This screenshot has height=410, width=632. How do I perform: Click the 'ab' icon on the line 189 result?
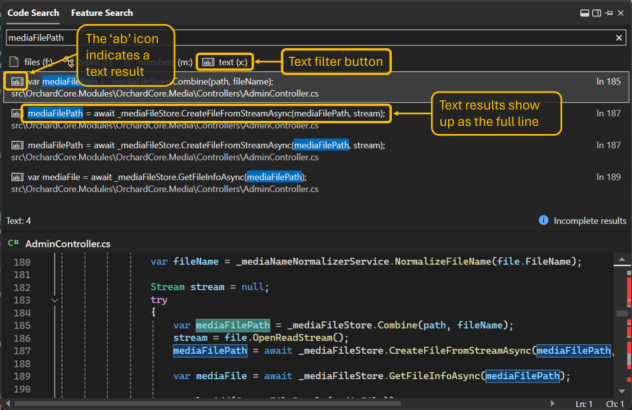pyautogui.click(x=16, y=177)
